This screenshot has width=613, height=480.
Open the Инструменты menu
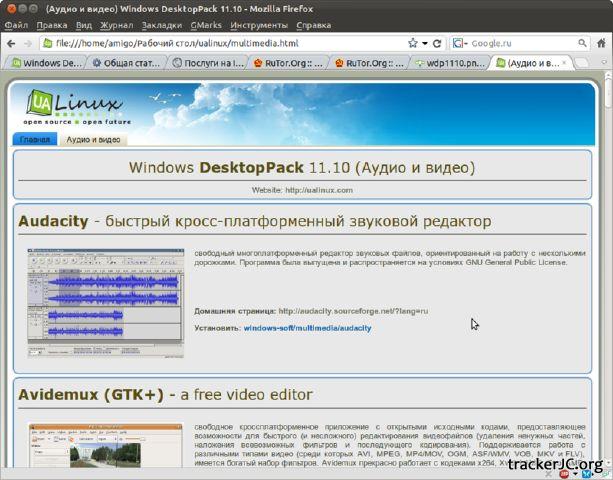click(258, 25)
